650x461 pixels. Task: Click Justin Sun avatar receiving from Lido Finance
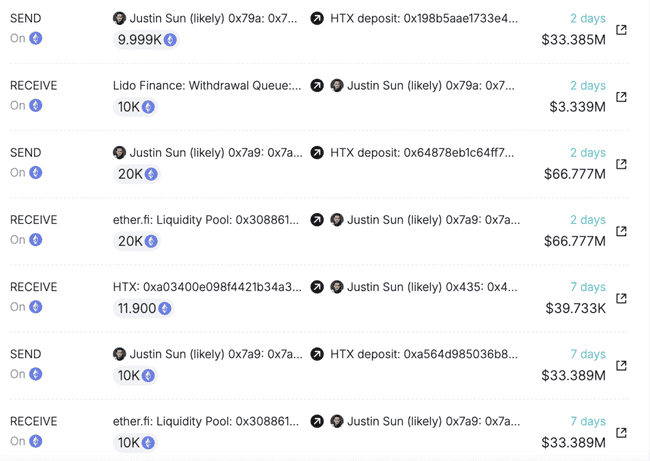pos(337,85)
